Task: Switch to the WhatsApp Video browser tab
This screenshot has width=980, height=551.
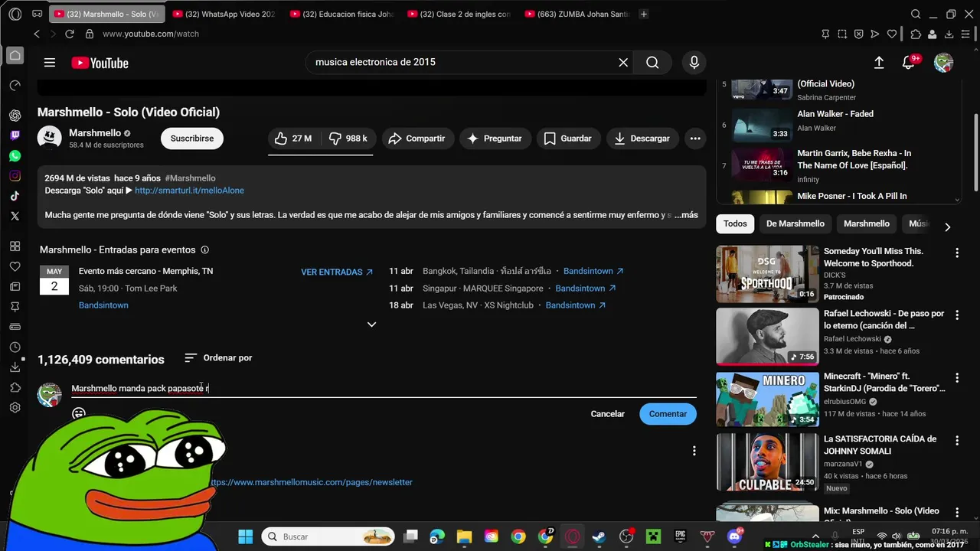Action: click(x=224, y=14)
